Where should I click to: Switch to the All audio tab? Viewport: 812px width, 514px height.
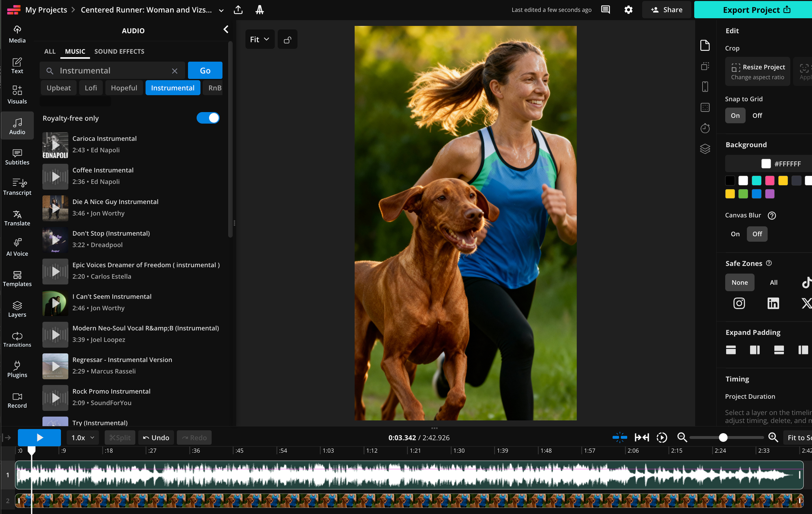[x=50, y=52]
